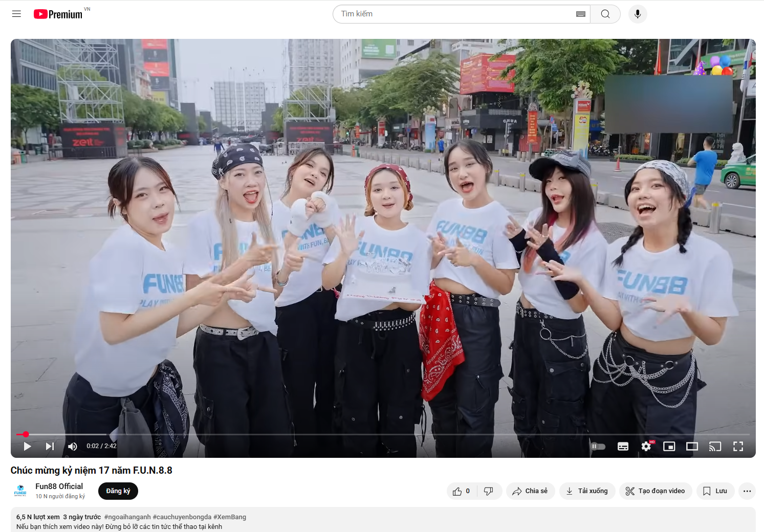
Task: Download video with Tải xuống
Action: click(x=587, y=491)
